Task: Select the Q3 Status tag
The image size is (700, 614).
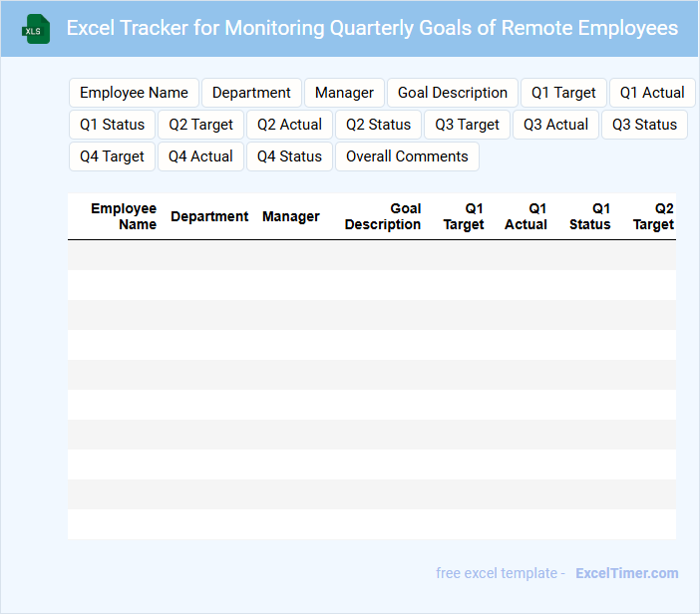Action: pyautogui.click(x=644, y=125)
